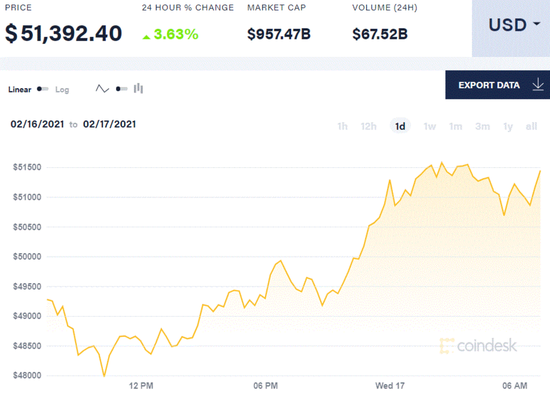Click the EXPORT DATA button
Image resolution: width=550 pixels, height=398 pixels.
(x=497, y=85)
